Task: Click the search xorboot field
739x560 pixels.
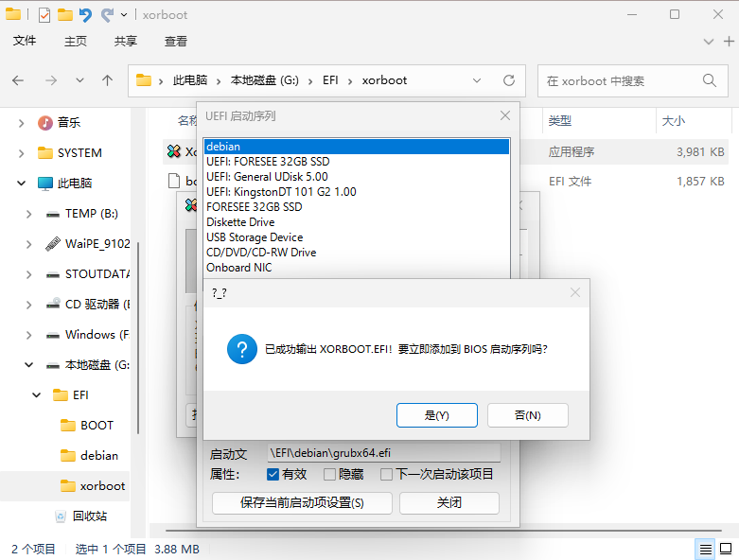Action: (633, 81)
